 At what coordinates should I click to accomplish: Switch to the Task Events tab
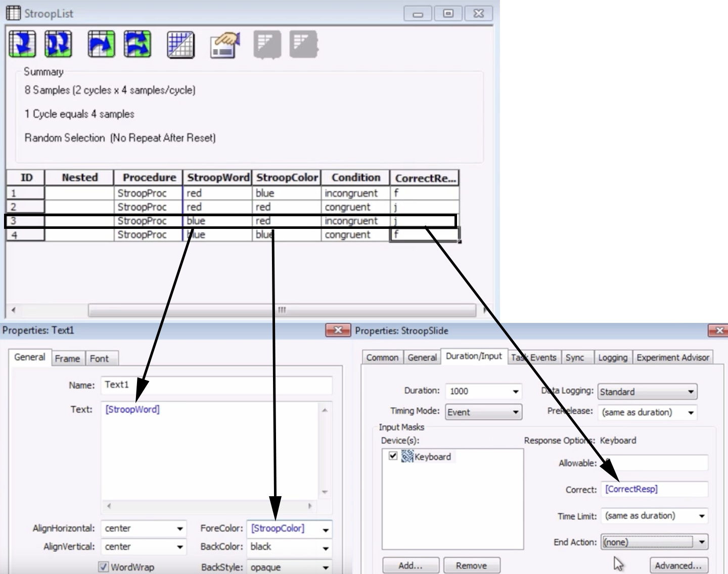[533, 357]
